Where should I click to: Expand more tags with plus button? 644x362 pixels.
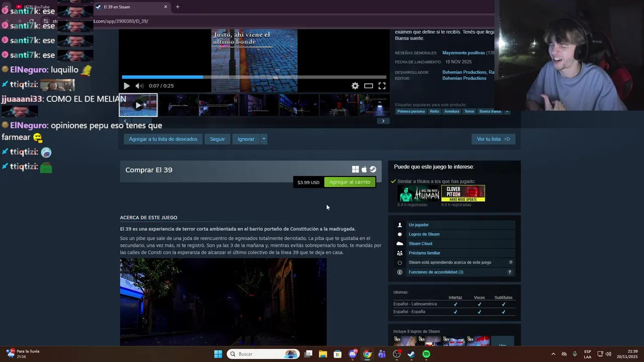(x=507, y=112)
